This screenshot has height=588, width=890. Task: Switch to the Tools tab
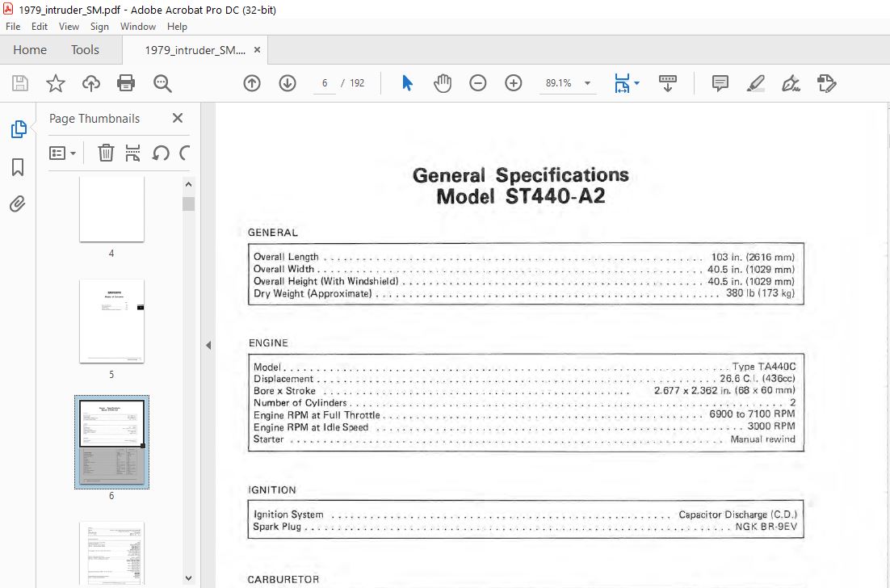click(85, 50)
